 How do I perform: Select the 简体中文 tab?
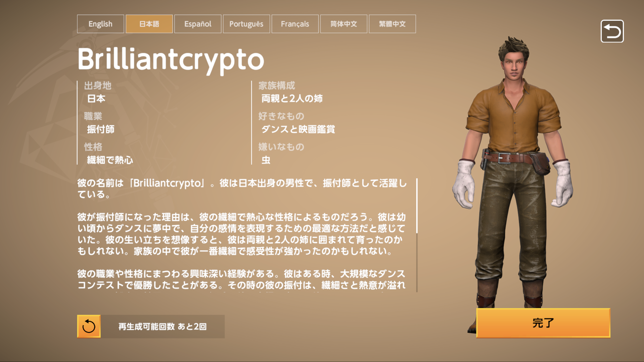344,24
